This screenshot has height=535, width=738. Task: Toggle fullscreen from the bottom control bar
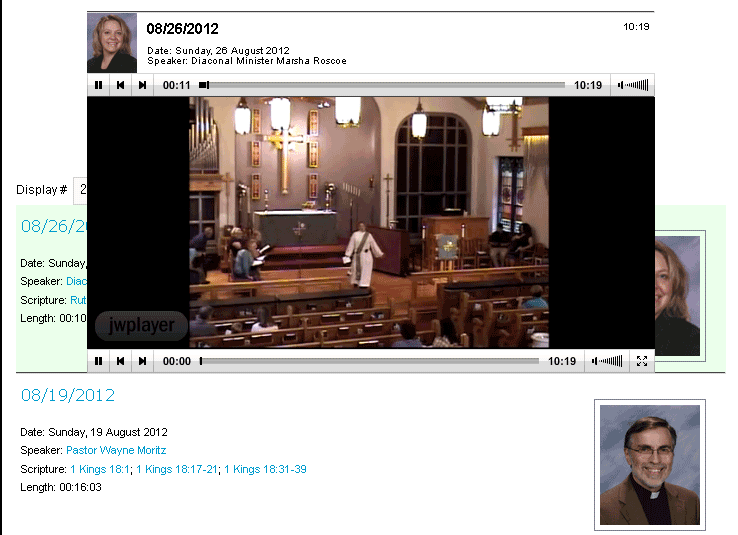pos(642,361)
